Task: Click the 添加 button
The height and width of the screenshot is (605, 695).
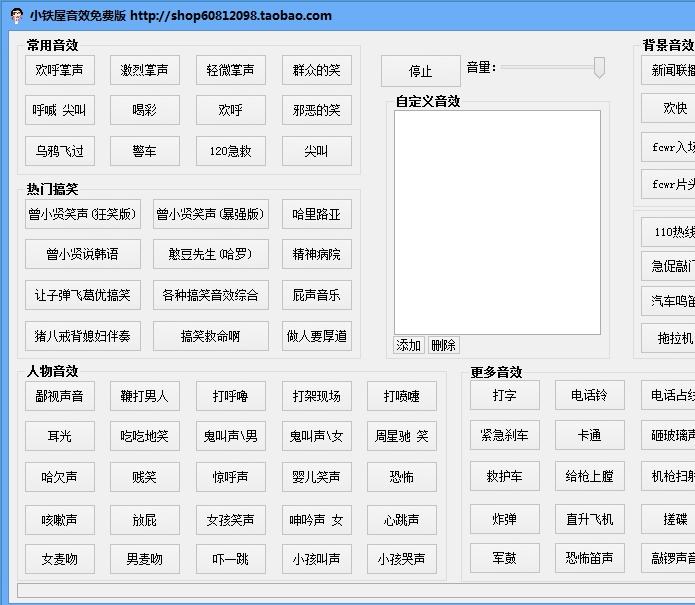Action: coord(409,345)
